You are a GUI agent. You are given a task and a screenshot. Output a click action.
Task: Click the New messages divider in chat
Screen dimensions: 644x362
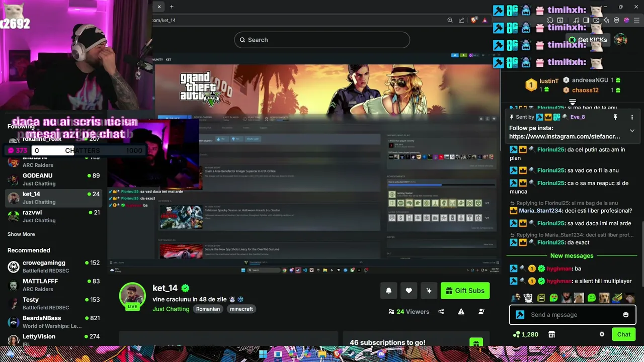coord(572,256)
